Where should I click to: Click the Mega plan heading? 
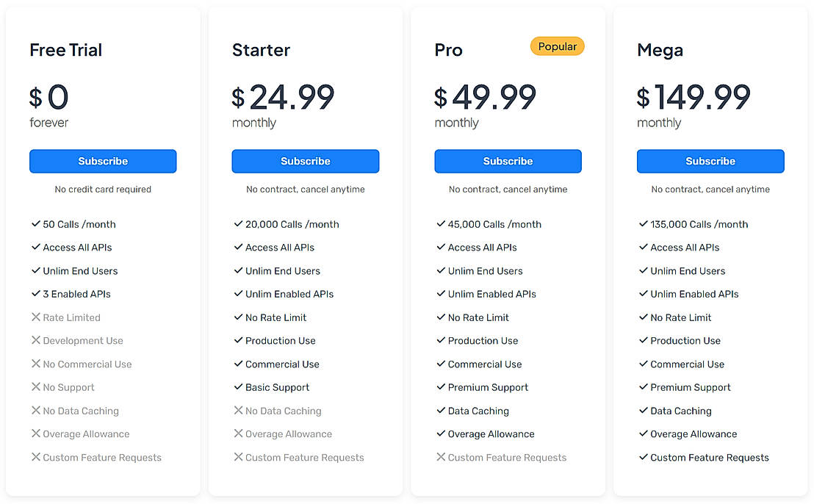coord(660,50)
